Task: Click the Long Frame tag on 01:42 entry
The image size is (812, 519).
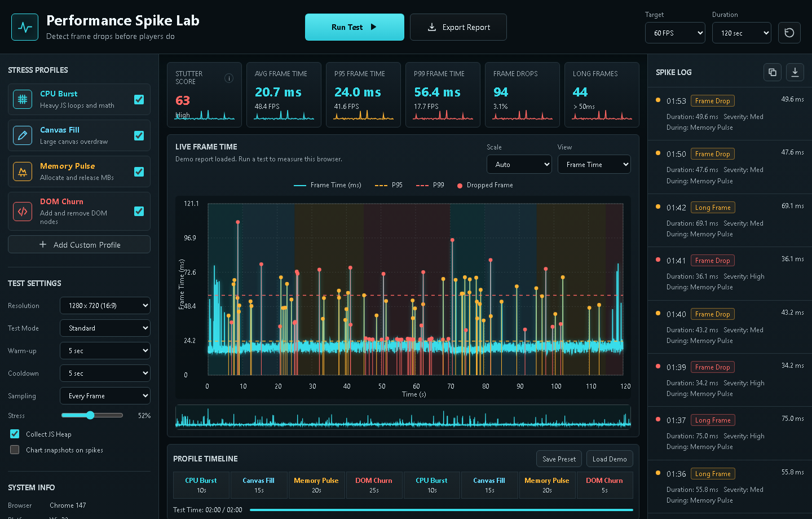Action: pos(713,207)
